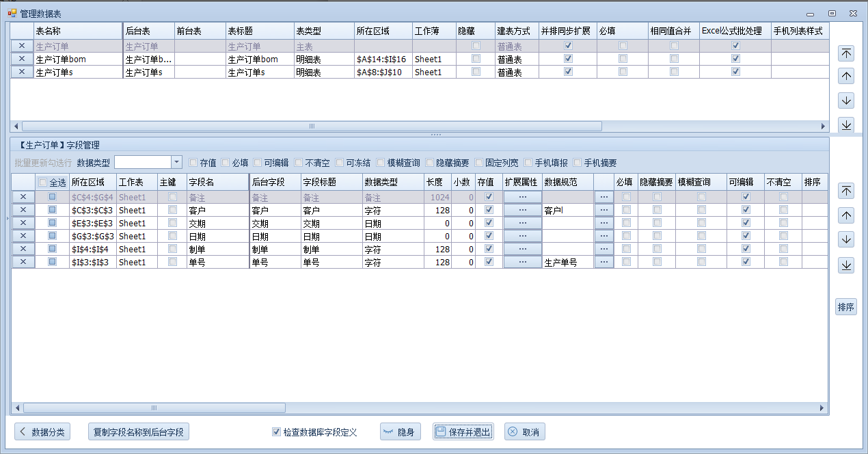Check the 全选 select-all checkbox
868x454 pixels.
pos(43,183)
